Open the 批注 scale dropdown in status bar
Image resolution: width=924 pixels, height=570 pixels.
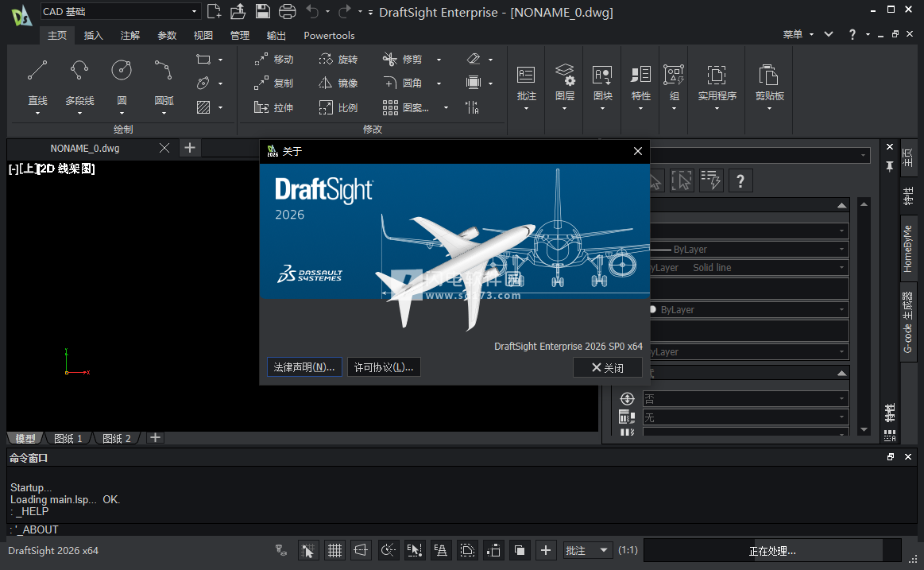tap(588, 550)
